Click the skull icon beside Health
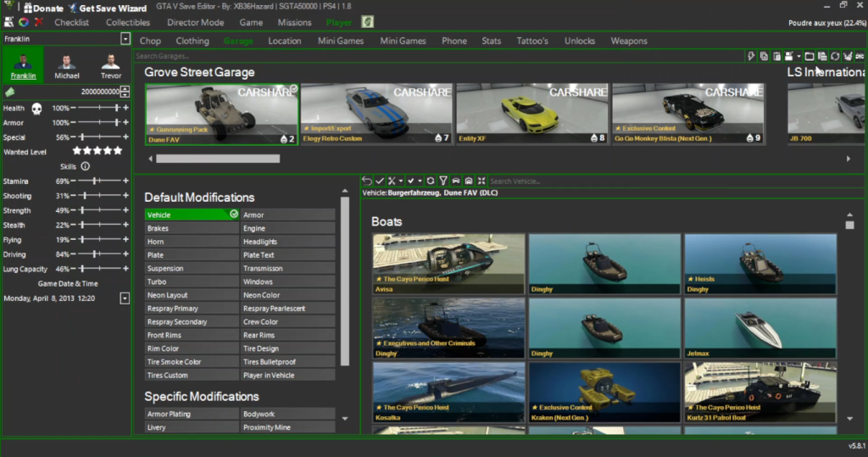 pos(36,109)
